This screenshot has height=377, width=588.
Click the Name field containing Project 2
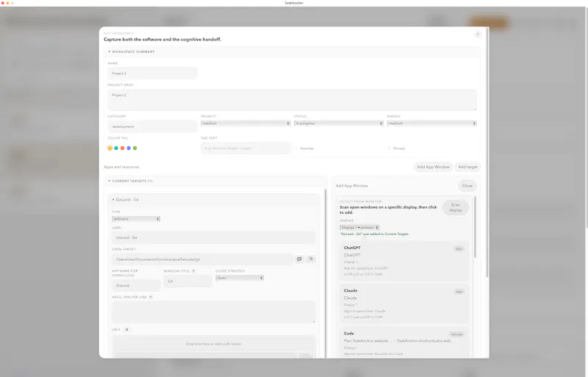click(152, 73)
